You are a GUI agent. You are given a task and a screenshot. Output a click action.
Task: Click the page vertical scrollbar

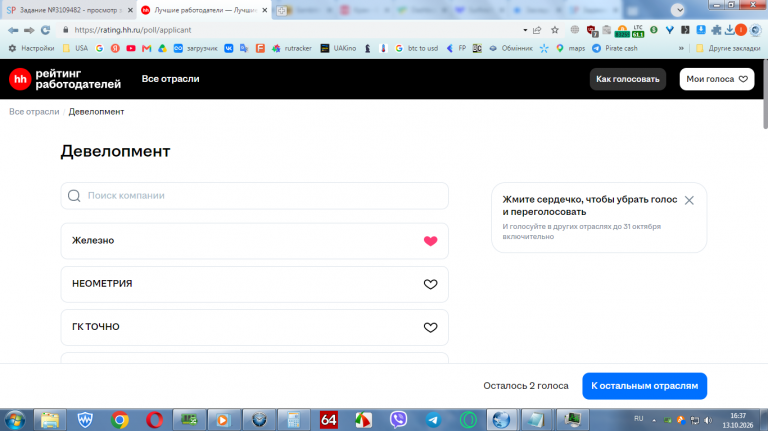coord(765,94)
